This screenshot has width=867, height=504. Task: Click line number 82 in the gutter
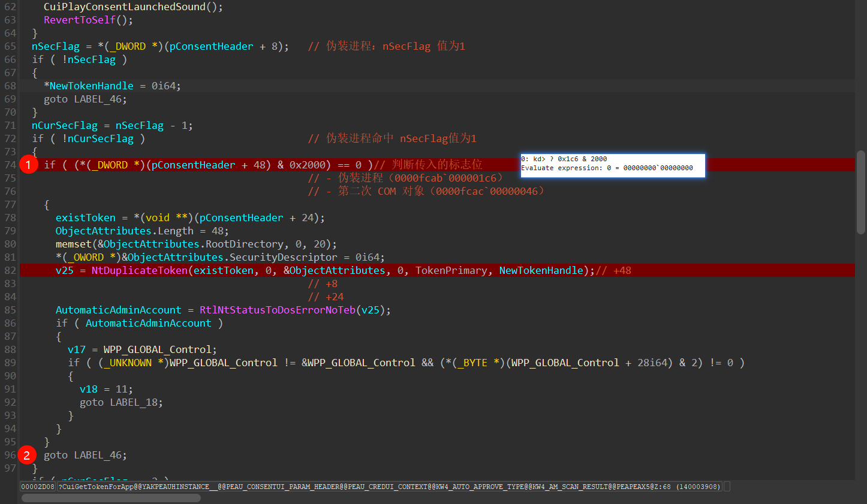click(10, 270)
